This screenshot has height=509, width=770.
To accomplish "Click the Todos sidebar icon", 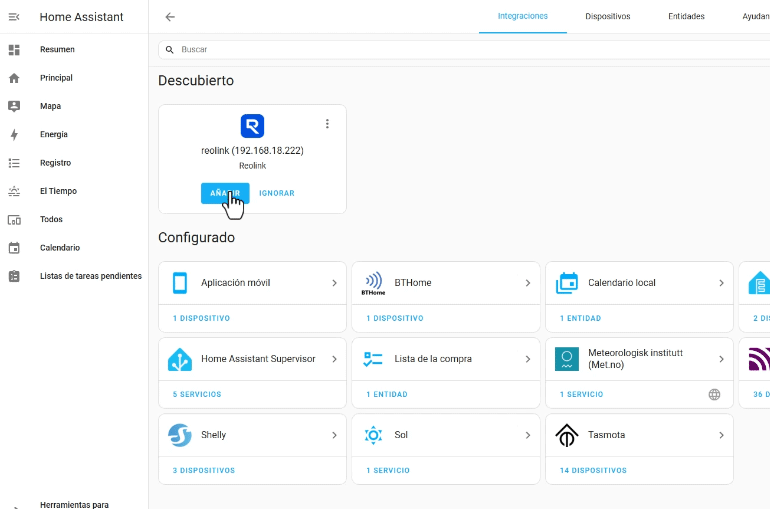I will pos(14,220).
